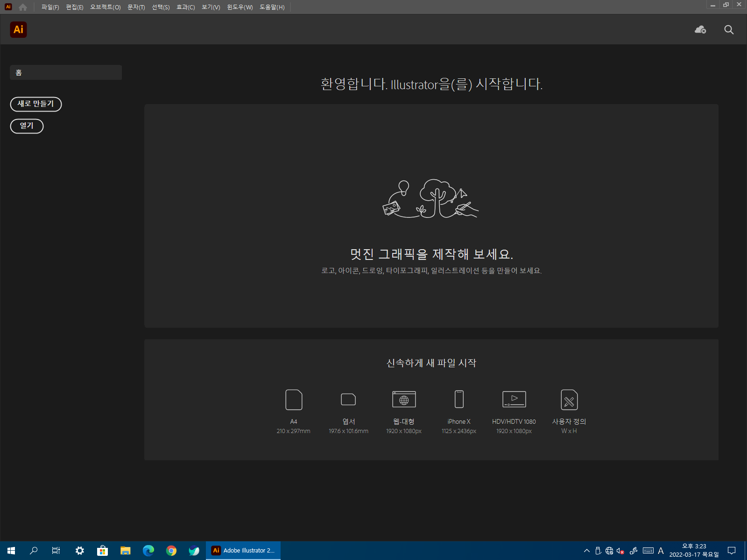747x560 pixels.
Task: Open the Windows Start menu
Action: [x=11, y=551]
